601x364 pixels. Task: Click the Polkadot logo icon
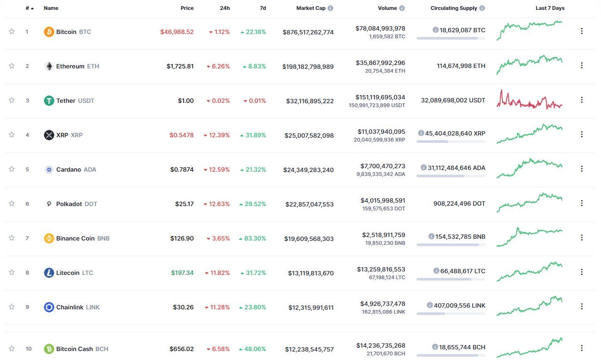[x=49, y=204]
